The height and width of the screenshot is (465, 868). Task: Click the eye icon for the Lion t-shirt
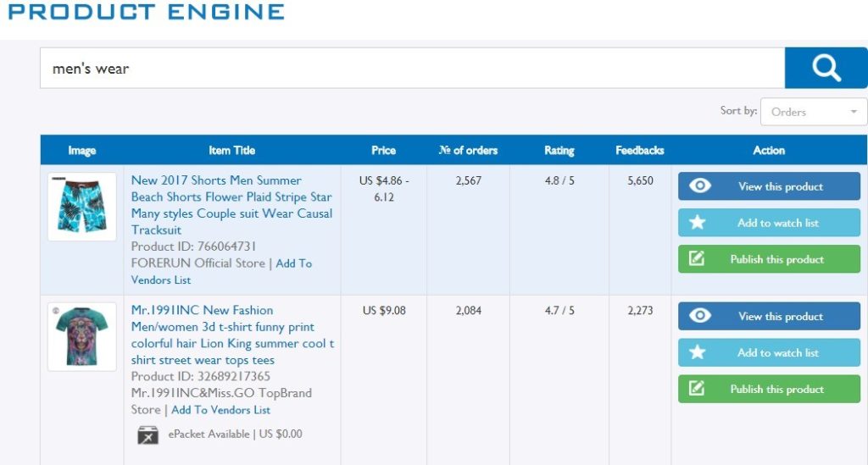[700, 316]
